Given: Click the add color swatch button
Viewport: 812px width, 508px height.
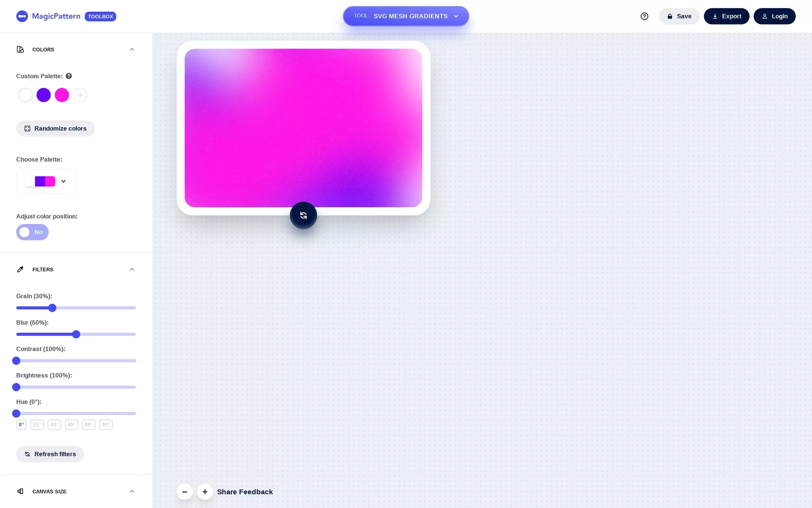Looking at the screenshot, I should coord(80,95).
